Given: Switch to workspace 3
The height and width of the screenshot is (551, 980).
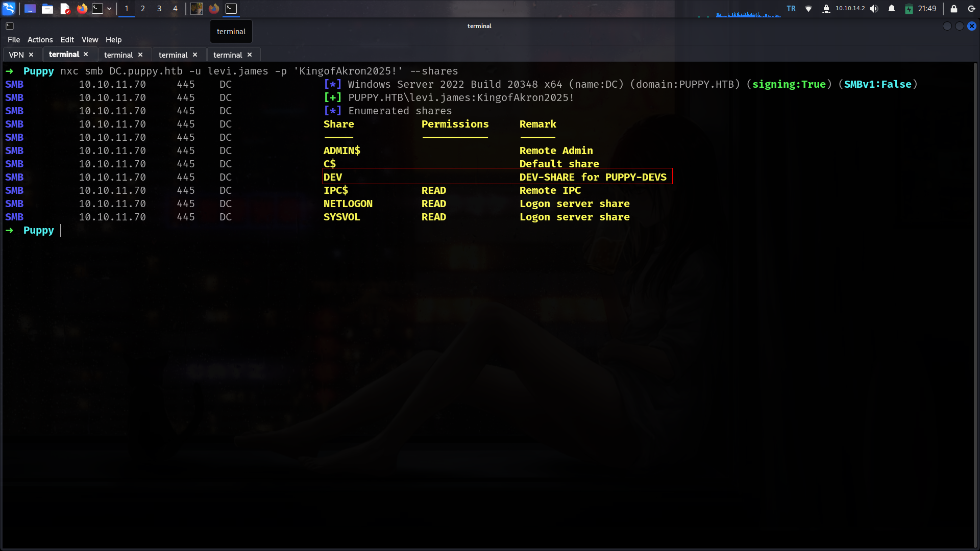Looking at the screenshot, I should (159, 9).
